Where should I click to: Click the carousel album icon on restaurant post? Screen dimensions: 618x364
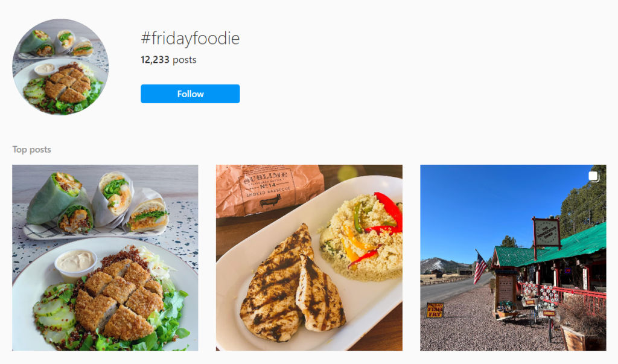[x=594, y=176]
